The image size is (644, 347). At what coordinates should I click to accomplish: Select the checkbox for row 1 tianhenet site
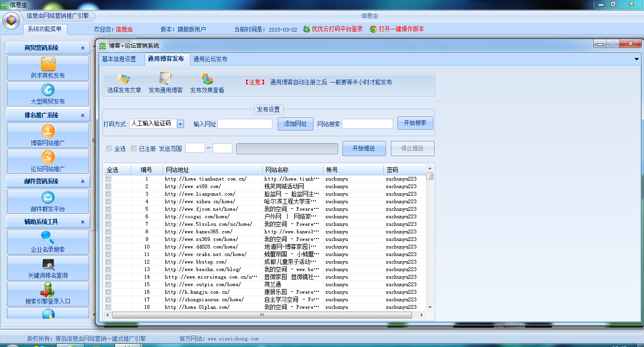tap(108, 178)
